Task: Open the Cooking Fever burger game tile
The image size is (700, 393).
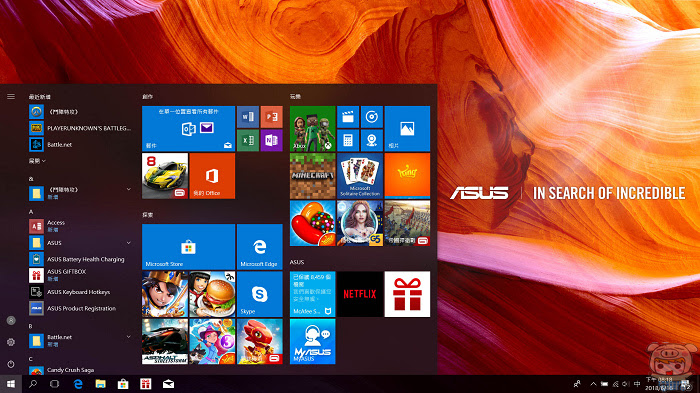Action: [x=212, y=294]
